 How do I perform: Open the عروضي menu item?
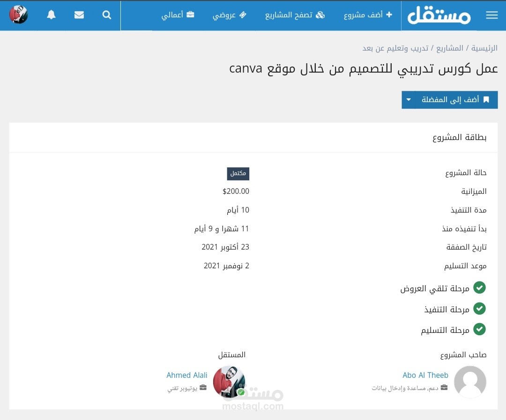click(230, 15)
